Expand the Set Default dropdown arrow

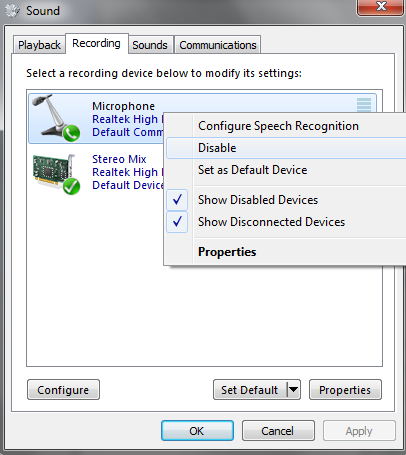click(x=293, y=389)
